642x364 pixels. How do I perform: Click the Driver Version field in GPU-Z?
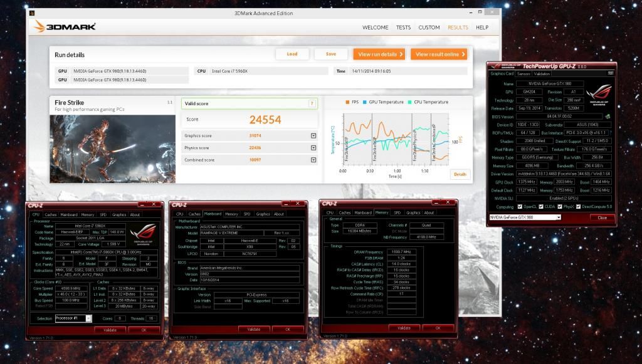(564, 174)
